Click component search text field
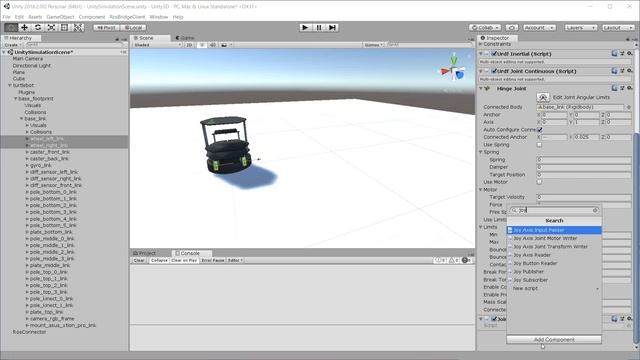The image size is (640, 360). pyautogui.click(x=554, y=210)
